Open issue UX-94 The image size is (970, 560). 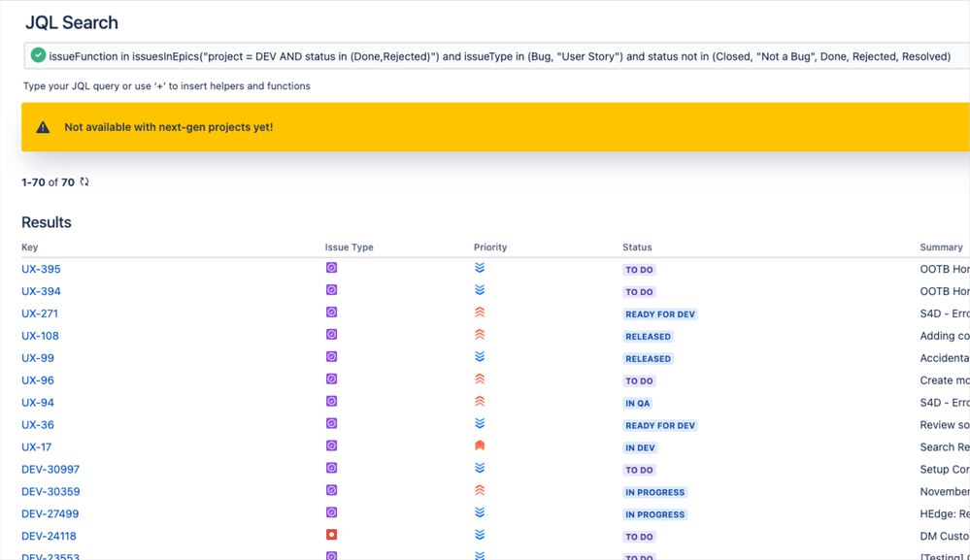pyautogui.click(x=38, y=403)
